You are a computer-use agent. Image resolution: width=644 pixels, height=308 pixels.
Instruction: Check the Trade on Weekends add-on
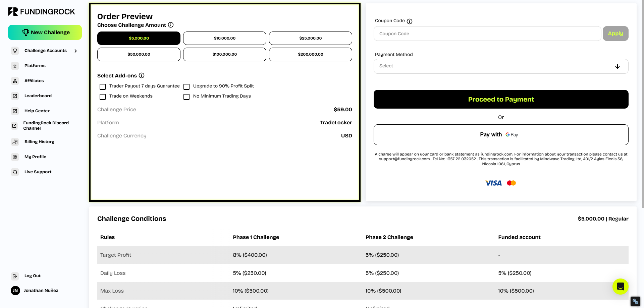point(103,97)
